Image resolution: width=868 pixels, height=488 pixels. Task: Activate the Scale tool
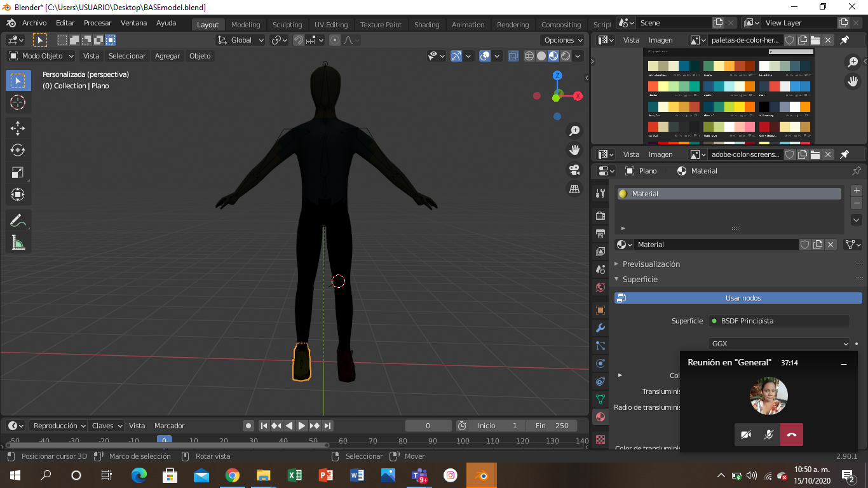click(18, 172)
